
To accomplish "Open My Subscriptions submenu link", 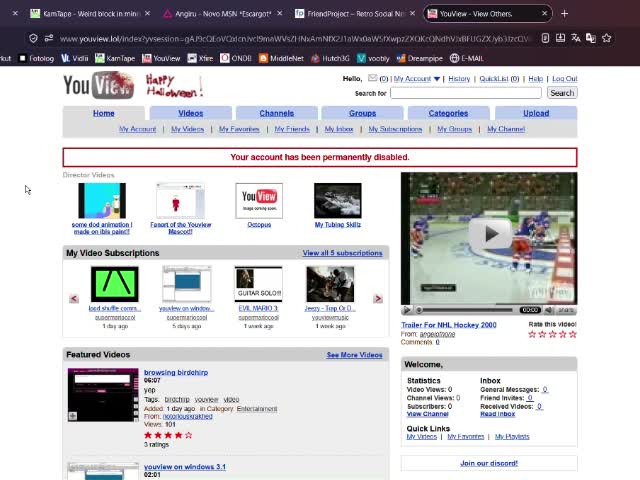I will click(x=395, y=129).
